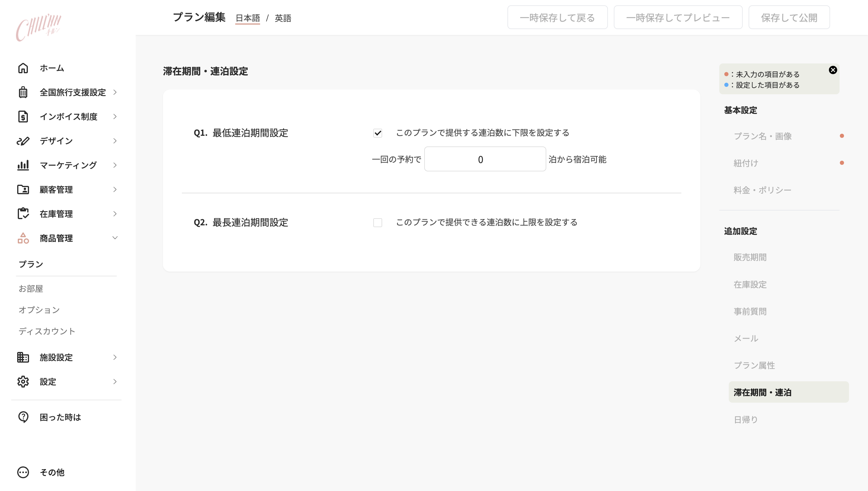Click the 顧客管理 customer folder icon
This screenshot has height=491, width=868.
(x=23, y=189)
